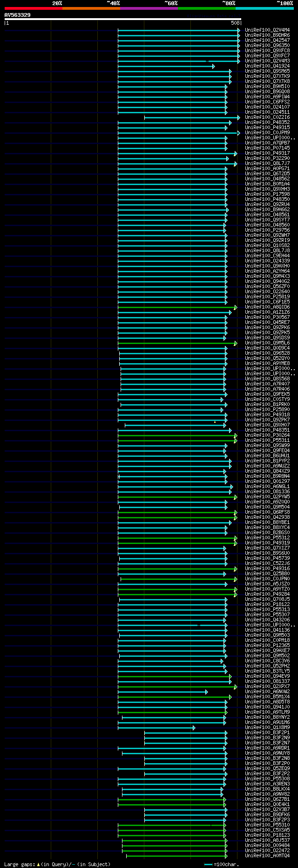This screenshot has height=868, width=298.
Task: Select the UniRef100_Q8S568 label
Action: 267,379
